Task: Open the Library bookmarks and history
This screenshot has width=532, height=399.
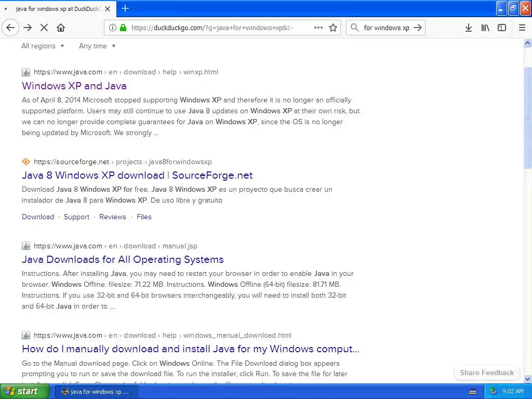Action: point(485,28)
